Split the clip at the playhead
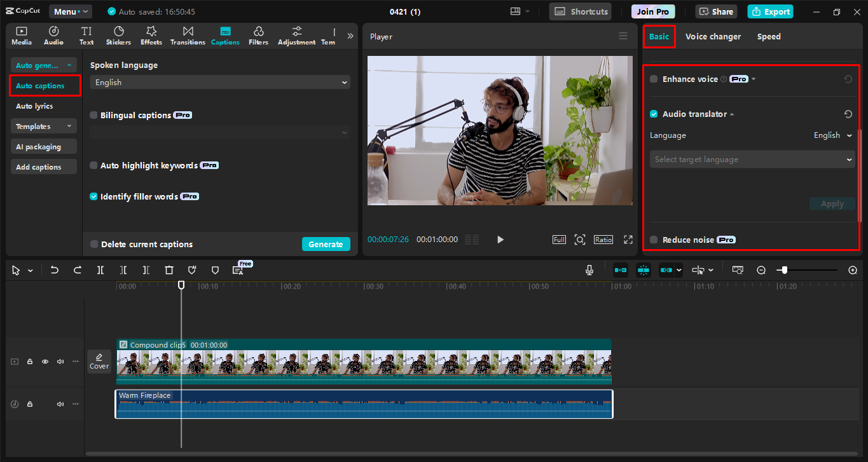868x462 pixels. (x=100, y=269)
